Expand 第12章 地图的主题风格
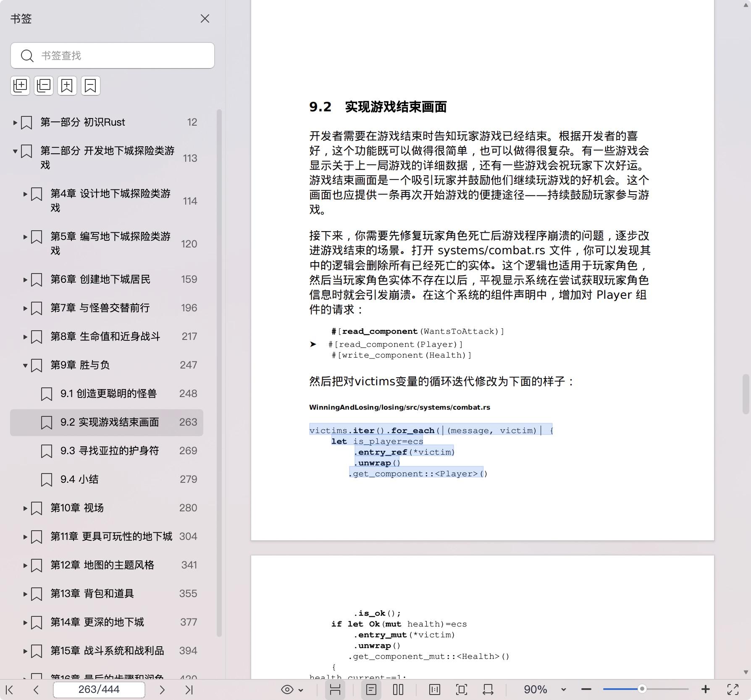Viewport: 751px width, 700px height. pyautogui.click(x=25, y=566)
